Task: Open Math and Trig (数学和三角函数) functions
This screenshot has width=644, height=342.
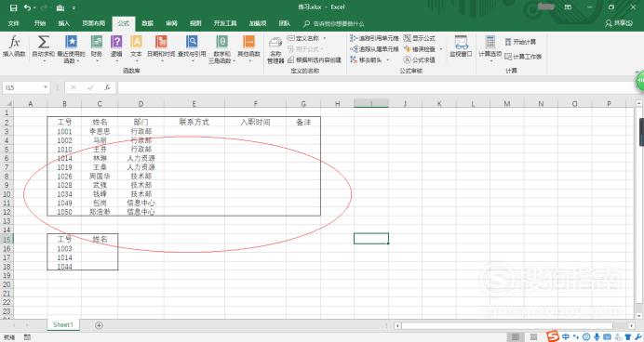Action: click(x=221, y=49)
